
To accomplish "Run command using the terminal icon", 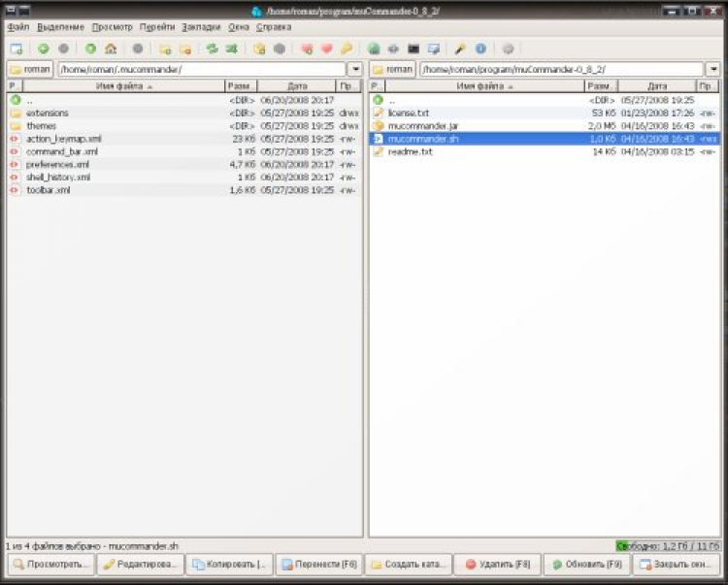I will click(x=414, y=49).
